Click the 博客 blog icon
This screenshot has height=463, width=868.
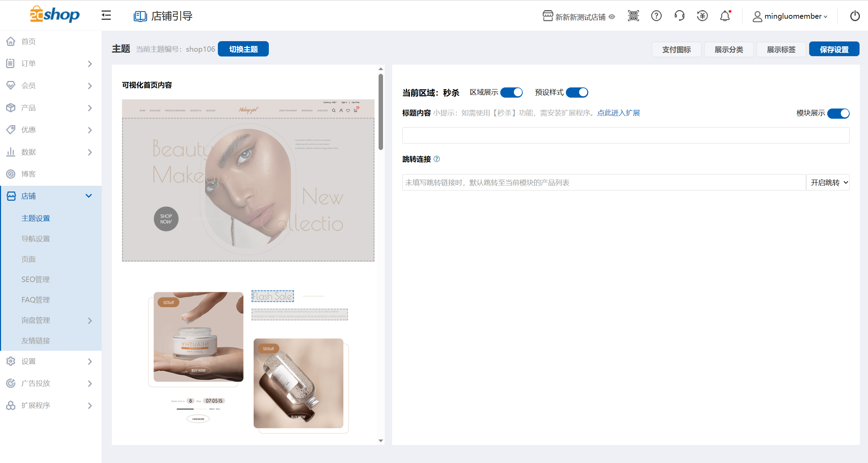click(x=11, y=174)
